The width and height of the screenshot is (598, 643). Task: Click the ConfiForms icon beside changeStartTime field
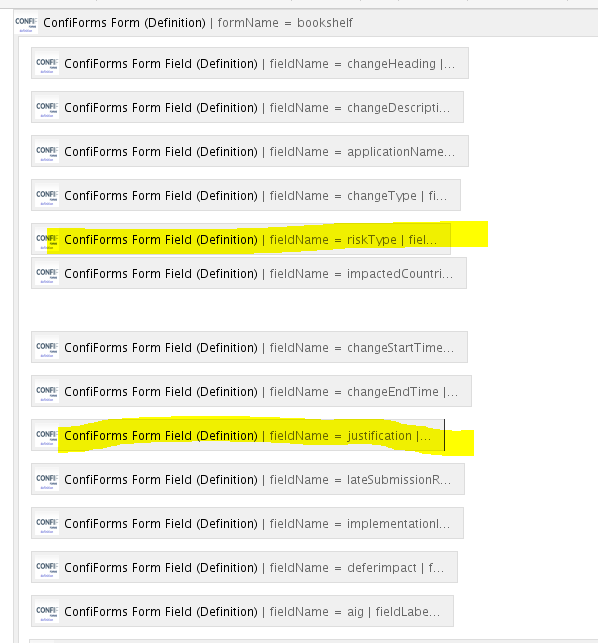pyautogui.click(x=47, y=347)
